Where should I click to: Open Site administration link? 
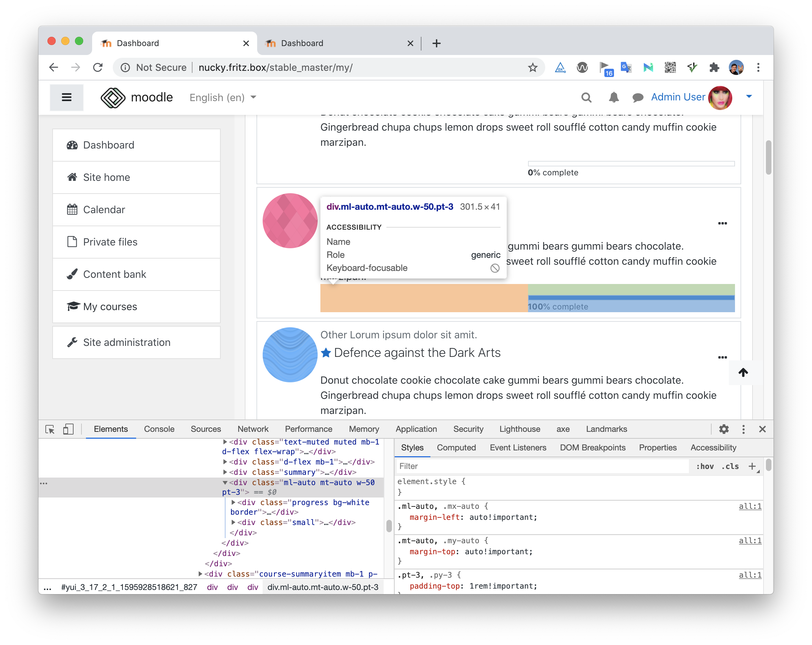coord(136,342)
